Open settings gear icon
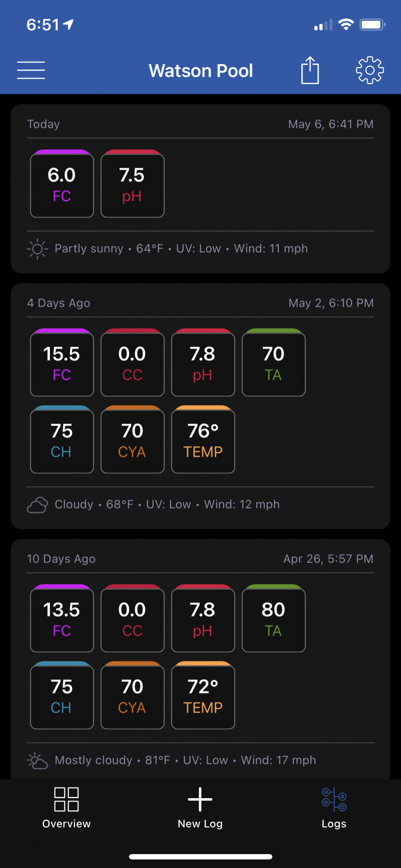The height and width of the screenshot is (868, 401). coord(370,70)
